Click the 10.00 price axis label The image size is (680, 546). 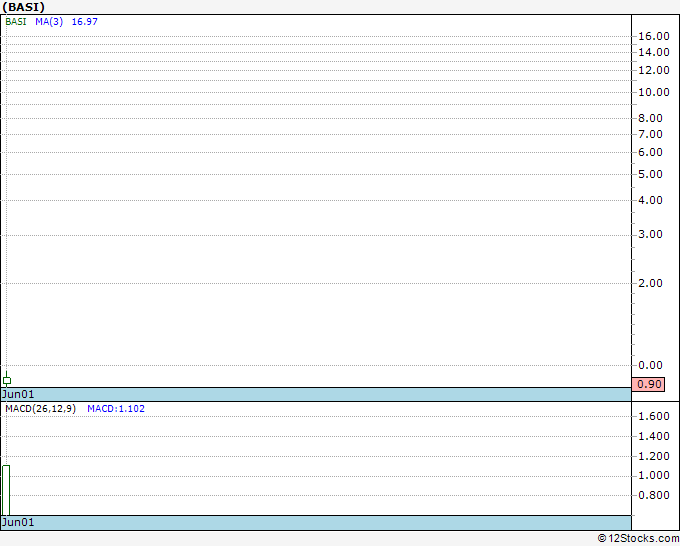coord(654,92)
